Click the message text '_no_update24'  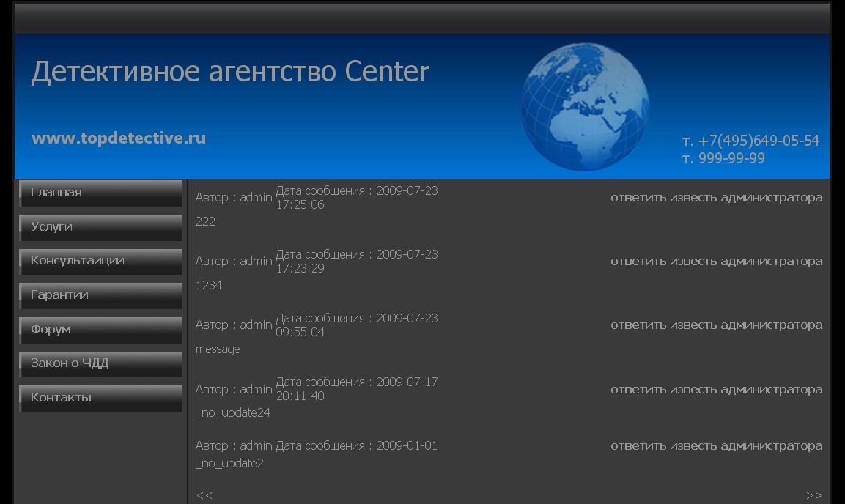(232, 413)
